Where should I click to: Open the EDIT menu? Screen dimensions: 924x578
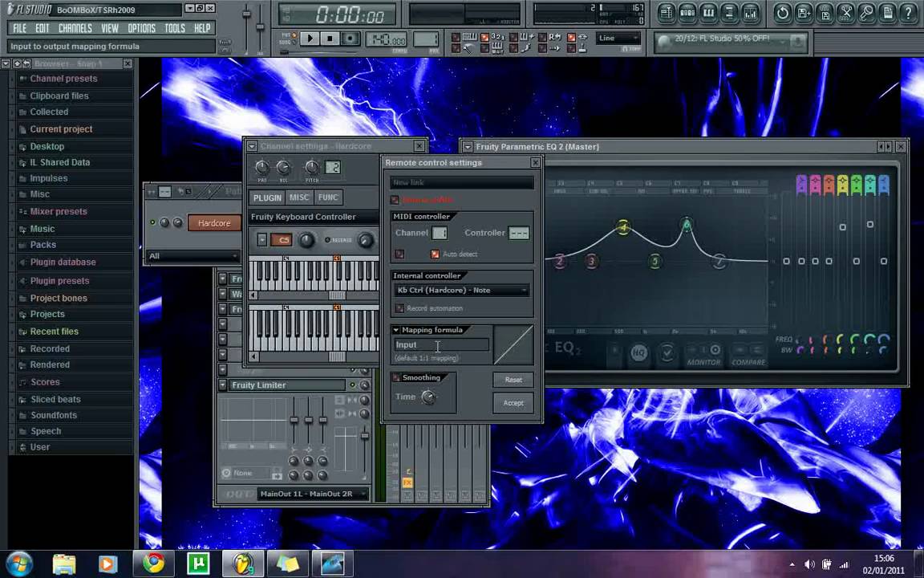coord(43,28)
